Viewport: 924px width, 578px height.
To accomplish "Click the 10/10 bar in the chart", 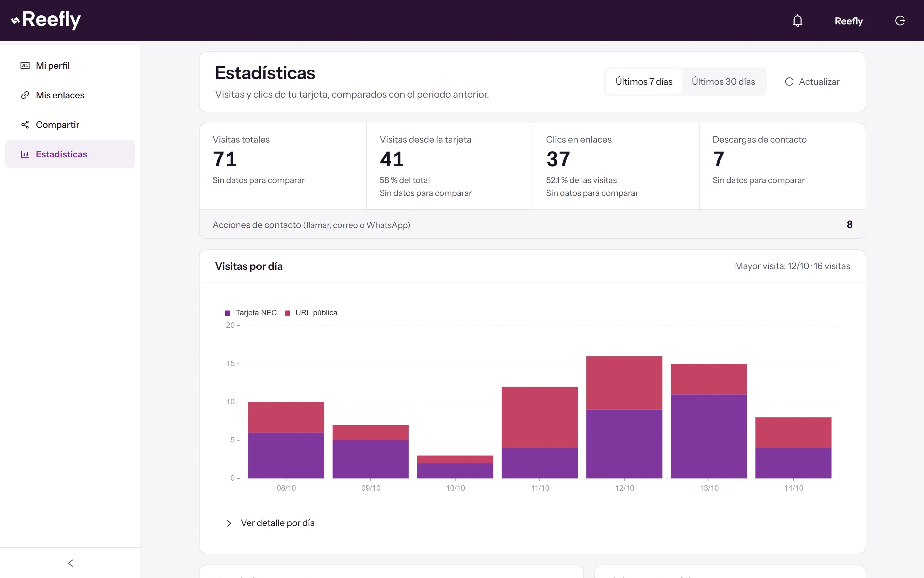I will [x=455, y=467].
